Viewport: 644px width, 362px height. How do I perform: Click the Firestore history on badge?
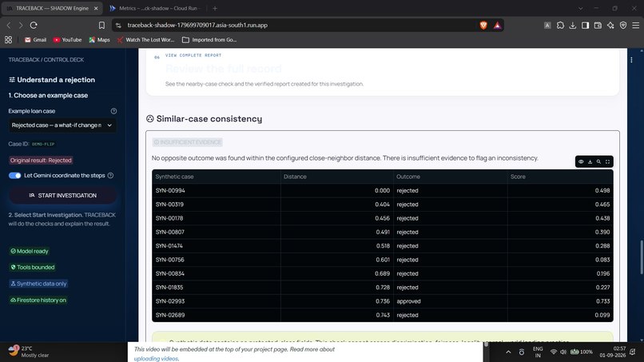pyautogui.click(x=38, y=300)
